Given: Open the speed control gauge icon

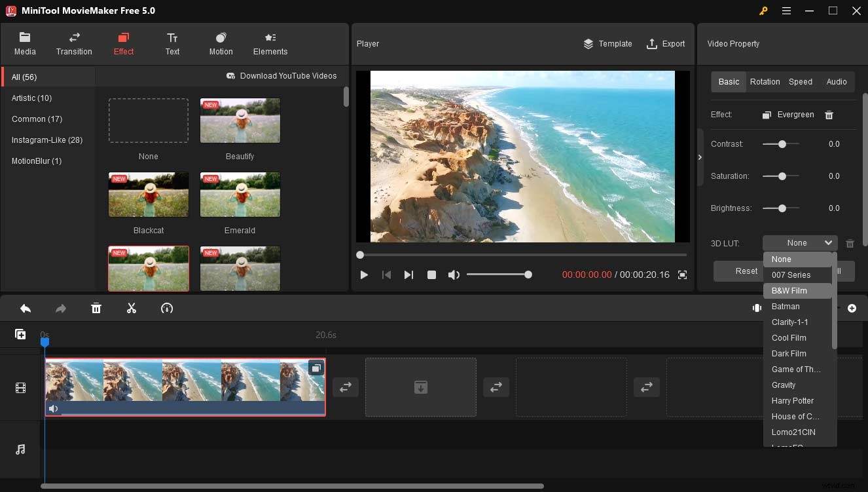Looking at the screenshot, I should pyautogui.click(x=167, y=308).
